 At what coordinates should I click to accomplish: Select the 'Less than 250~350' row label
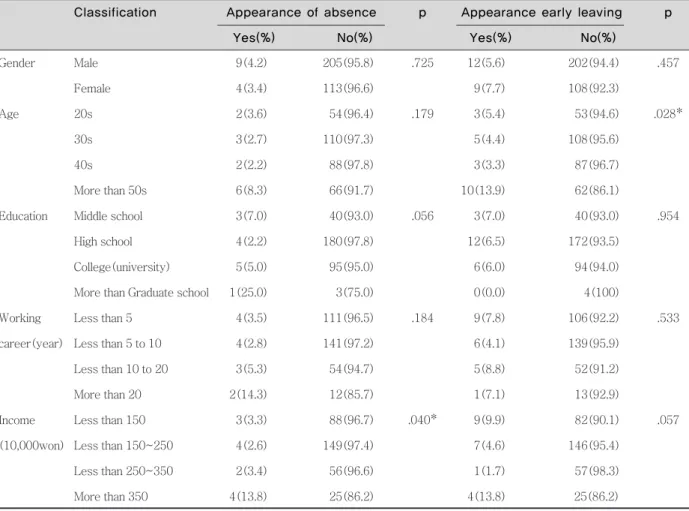pos(123,471)
